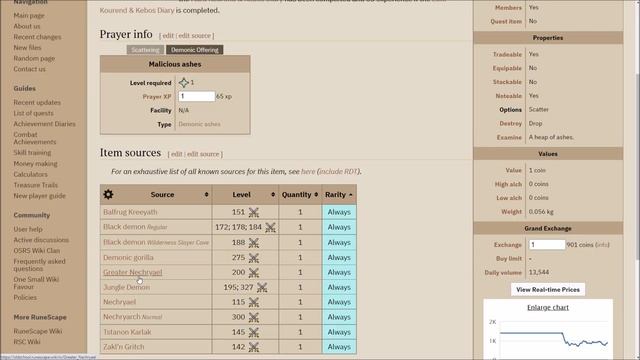Click View Real-time Prices button
640x360 pixels.
(x=548, y=289)
